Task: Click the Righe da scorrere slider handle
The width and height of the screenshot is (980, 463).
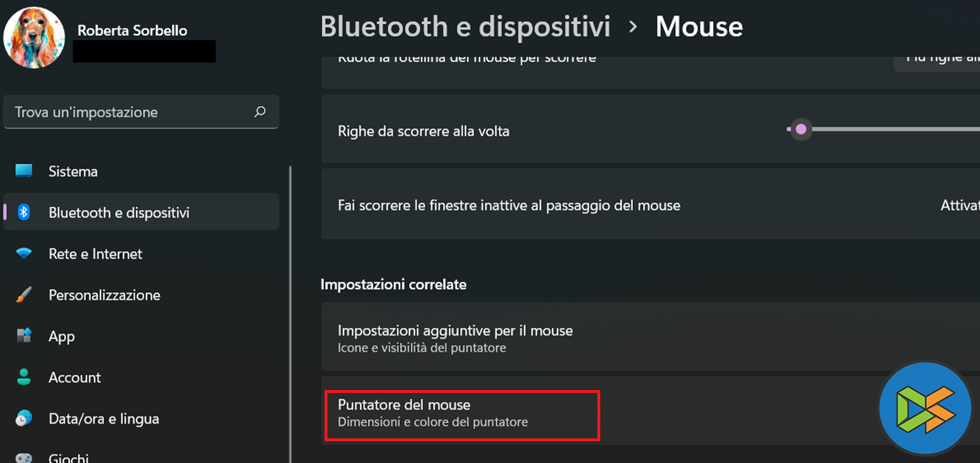Action: coord(801,129)
